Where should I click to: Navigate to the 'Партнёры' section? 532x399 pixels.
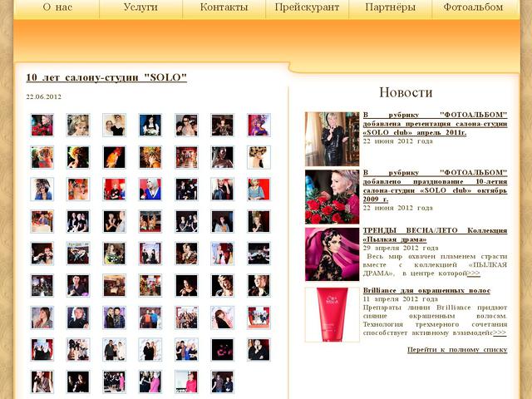click(x=390, y=7)
